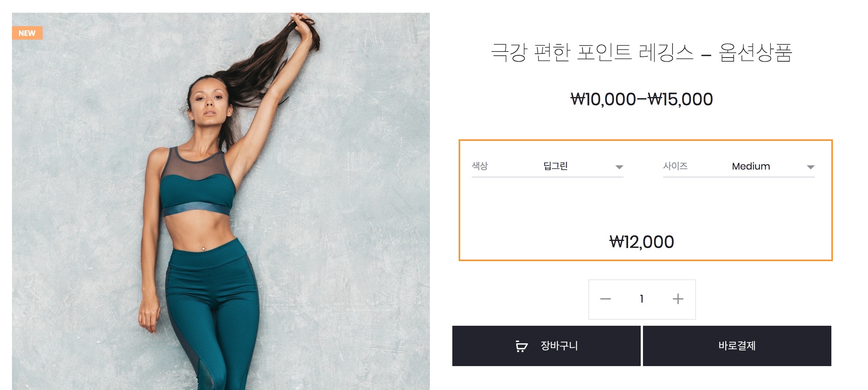Click the quantity field showing 1
868x390 pixels.
point(641,299)
